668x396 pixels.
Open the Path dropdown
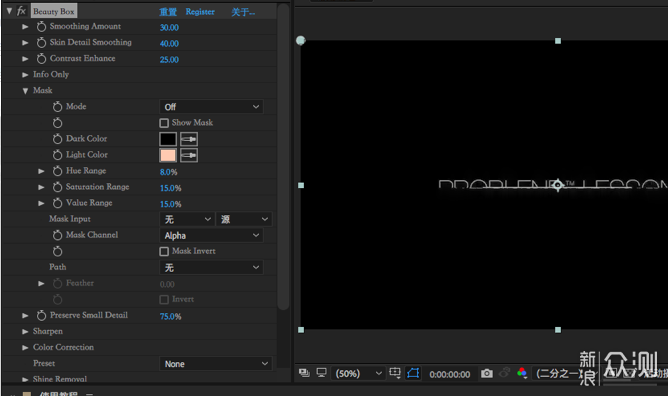point(211,267)
